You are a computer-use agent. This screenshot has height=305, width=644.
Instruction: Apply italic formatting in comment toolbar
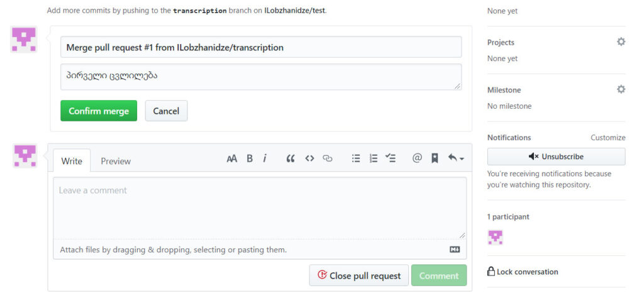(x=265, y=158)
